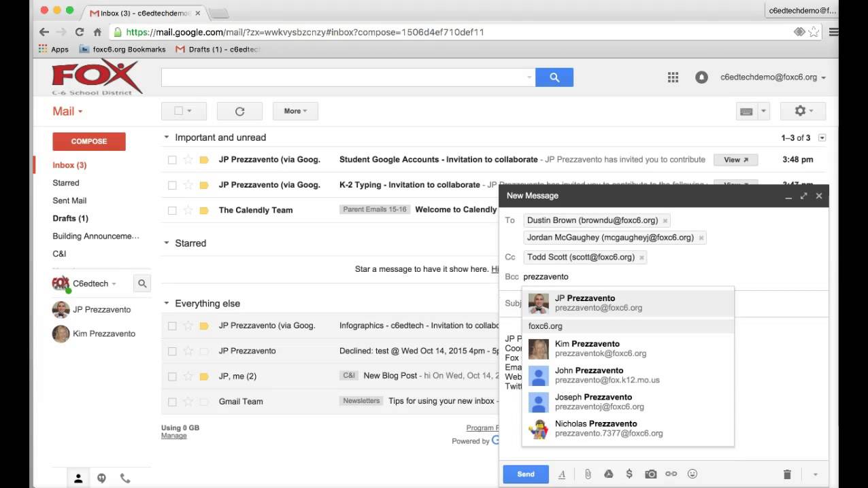Insert photo with the camera icon
Image resolution: width=868 pixels, height=488 pixels.
pyautogui.click(x=650, y=474)
